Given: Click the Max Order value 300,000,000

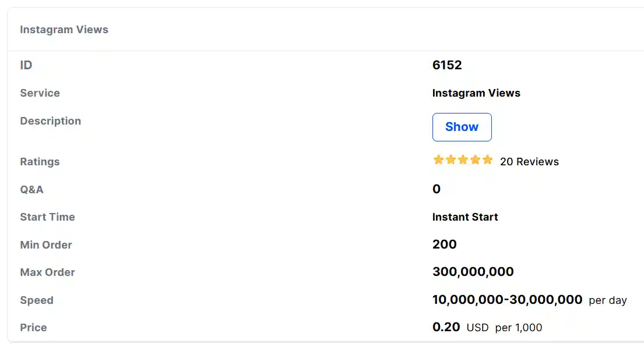Looking at the screenshot, I should pyautogui.click(x=473, y=272).
